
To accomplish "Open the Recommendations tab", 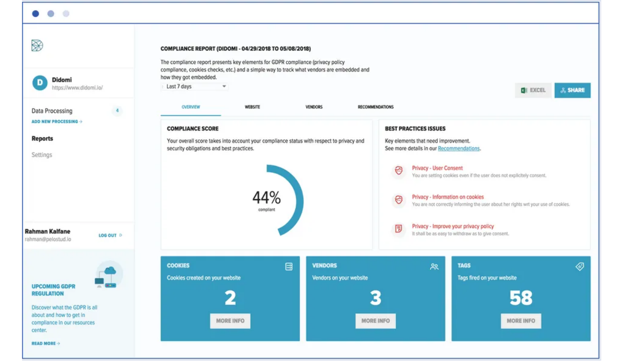I will 376,107.
